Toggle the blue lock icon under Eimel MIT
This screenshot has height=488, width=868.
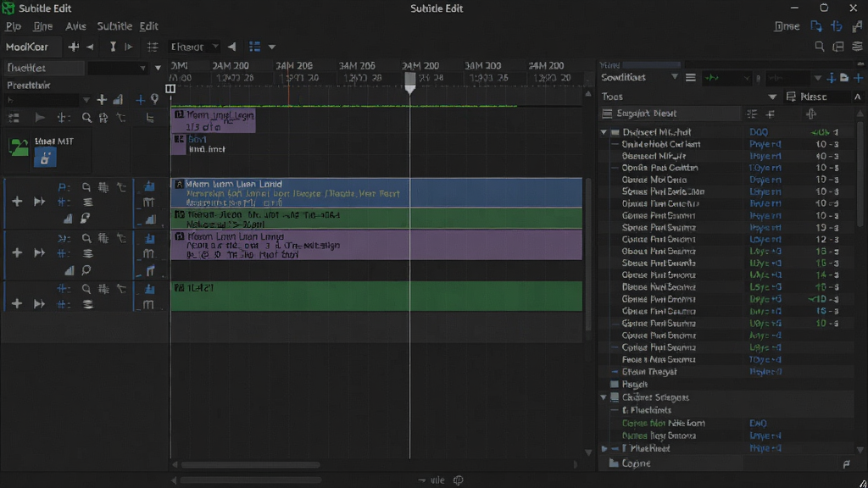tap(45, 158)
